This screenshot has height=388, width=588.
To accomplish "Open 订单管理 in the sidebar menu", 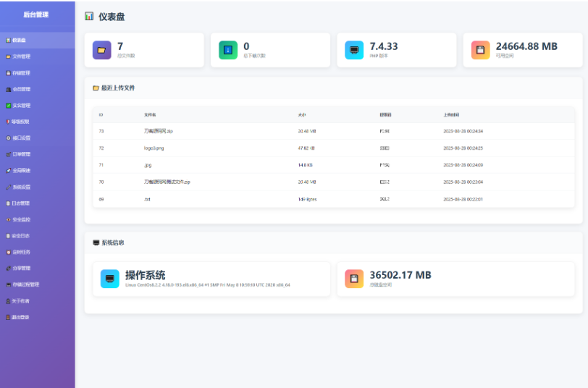I will click(21, 154).
